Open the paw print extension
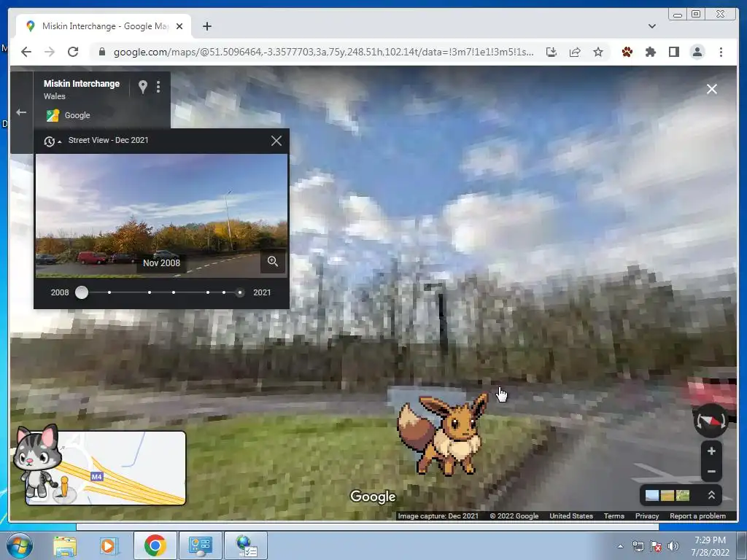747x560 pixels. click(x=627, y=52)
